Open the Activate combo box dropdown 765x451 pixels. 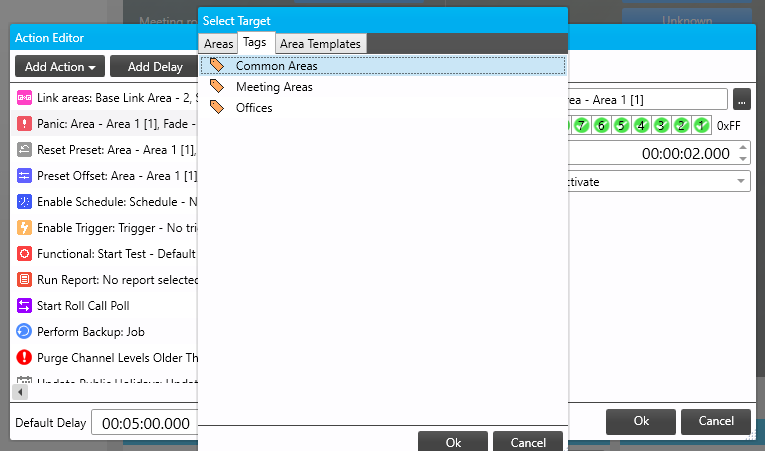pos(741,181)
